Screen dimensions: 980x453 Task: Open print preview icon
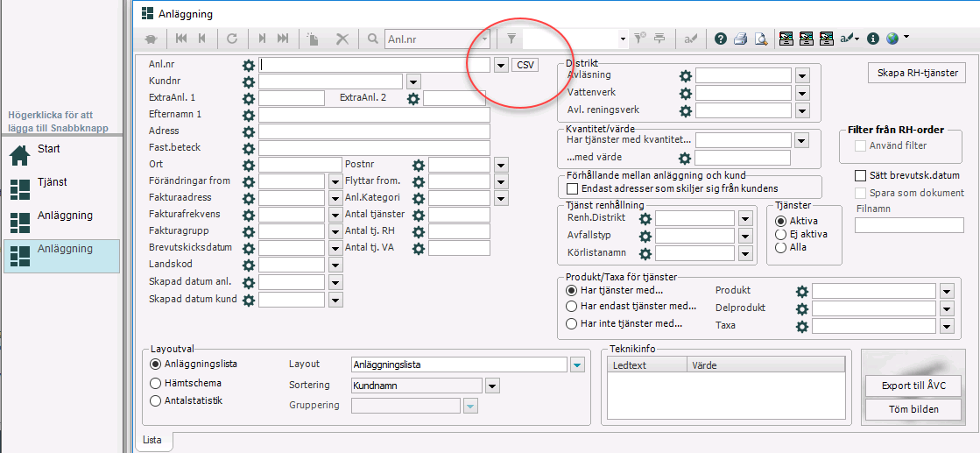[761, 39]
